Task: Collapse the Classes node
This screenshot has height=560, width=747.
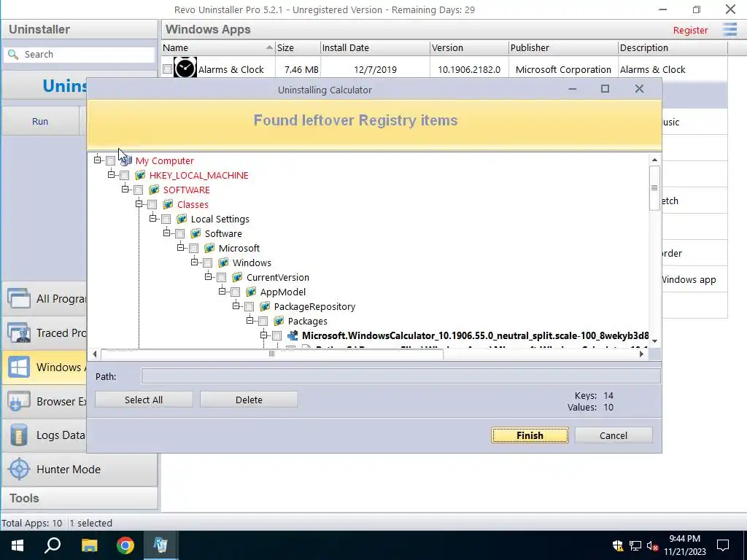Action: click(x=139, y=203)
